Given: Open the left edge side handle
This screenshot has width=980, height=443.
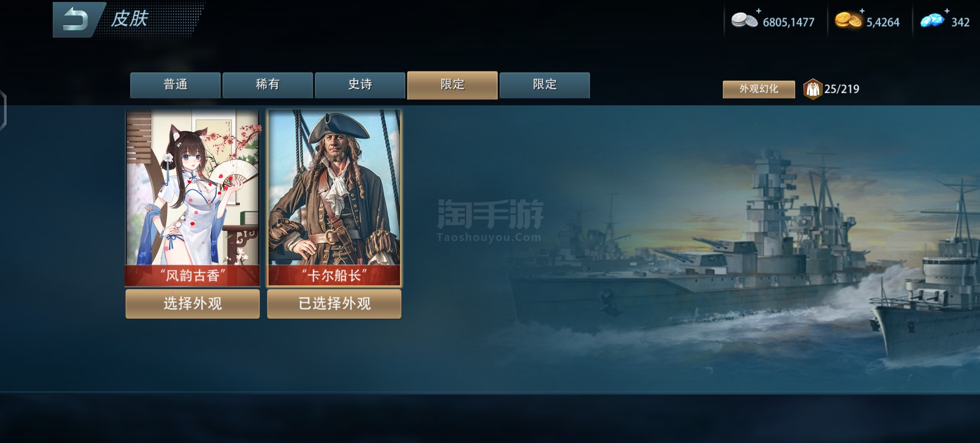Looking at the screenshot, I should 3,111.
